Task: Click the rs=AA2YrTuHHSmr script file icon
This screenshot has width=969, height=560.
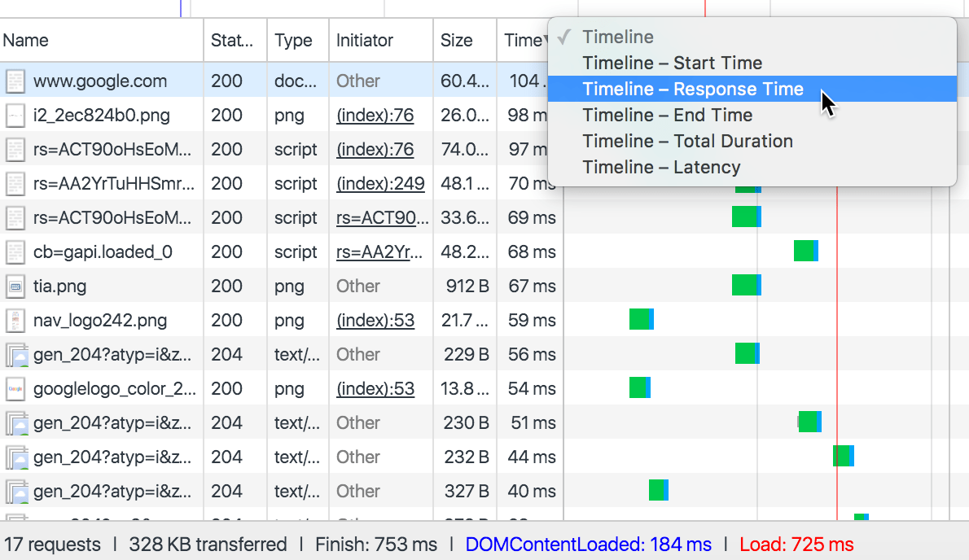Action: 15,184
